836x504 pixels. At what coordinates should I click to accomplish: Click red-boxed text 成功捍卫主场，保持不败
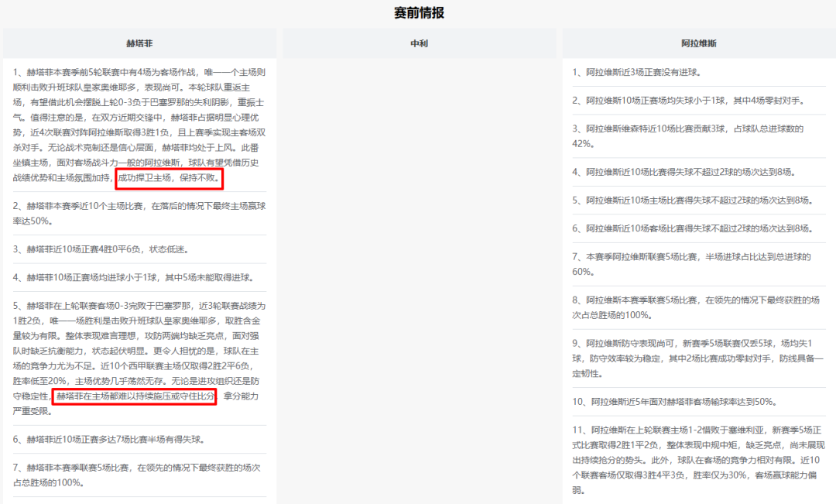(170, 180)
